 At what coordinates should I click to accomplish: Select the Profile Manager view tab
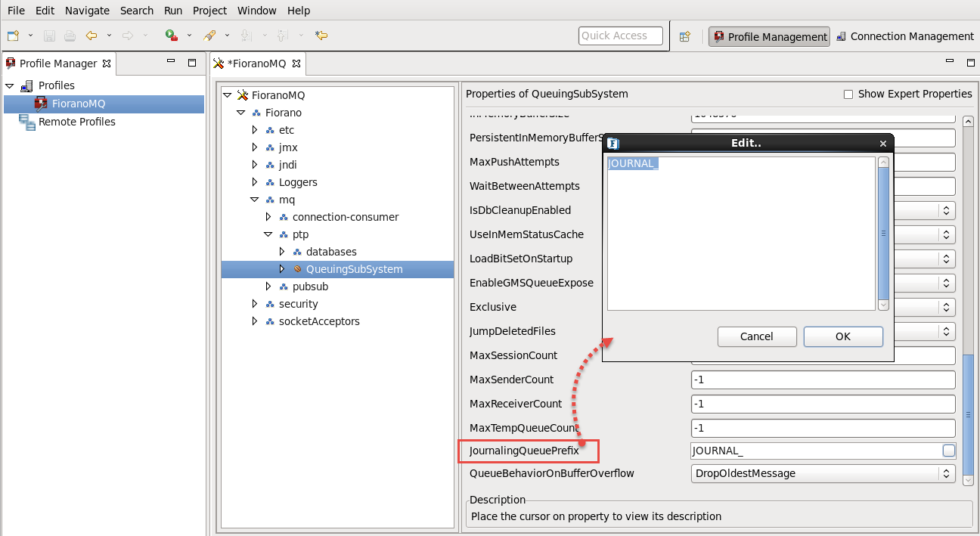pos(57,64)
